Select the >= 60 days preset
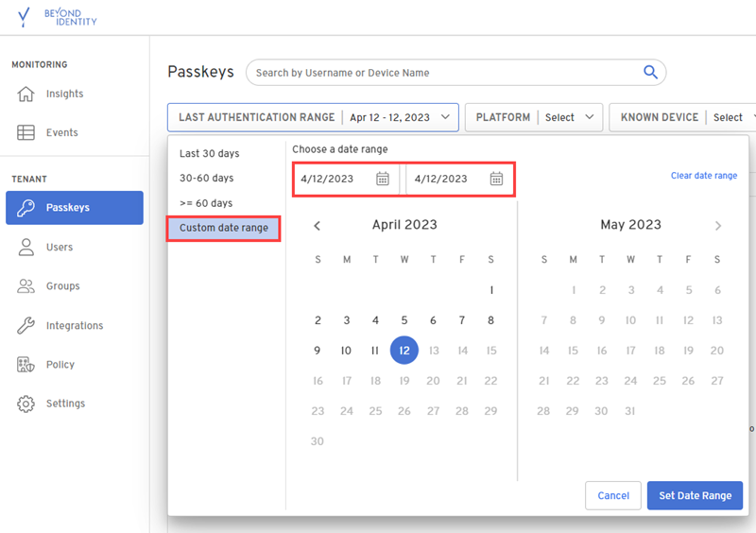756x533 pixels. tap(206, 203)
